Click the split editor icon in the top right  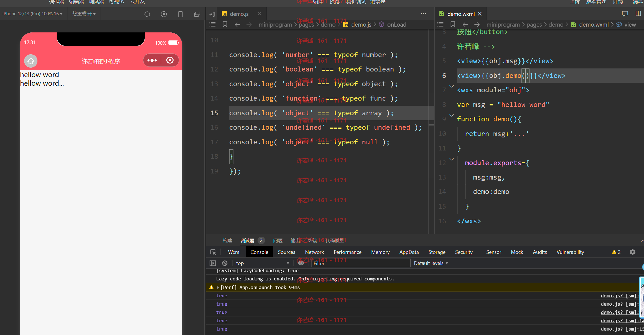tap(638, 14)
